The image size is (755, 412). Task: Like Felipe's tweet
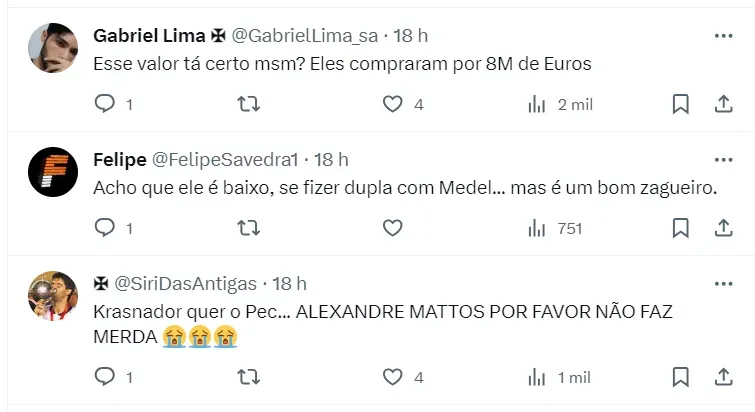click(393, 228)
